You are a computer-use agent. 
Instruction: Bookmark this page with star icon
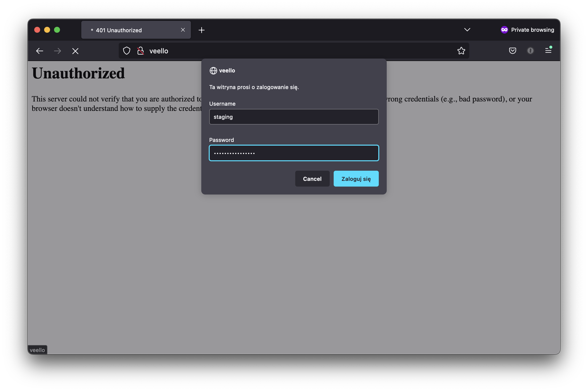(x=461, y=51)
